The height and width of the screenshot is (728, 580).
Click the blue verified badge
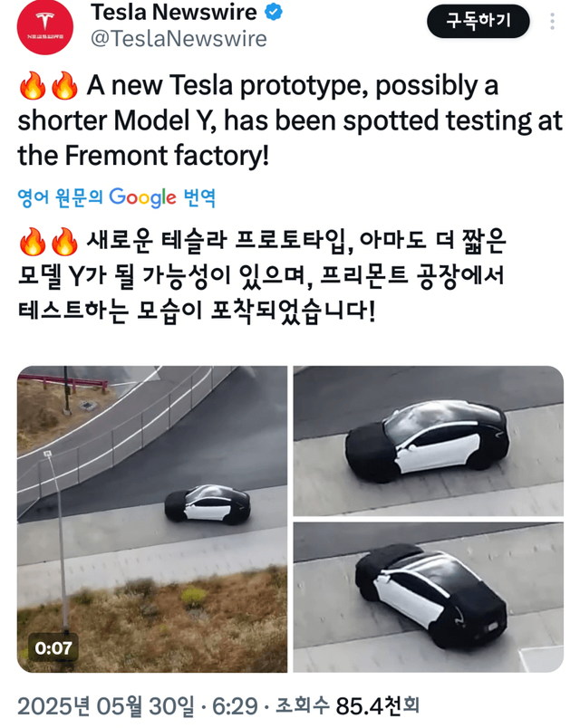click(x=274, y=12)
